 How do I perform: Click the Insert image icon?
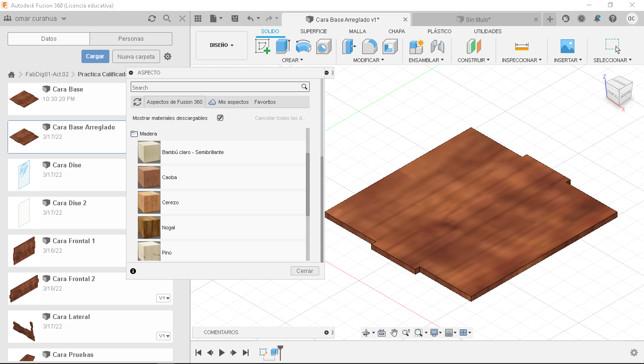567,46
